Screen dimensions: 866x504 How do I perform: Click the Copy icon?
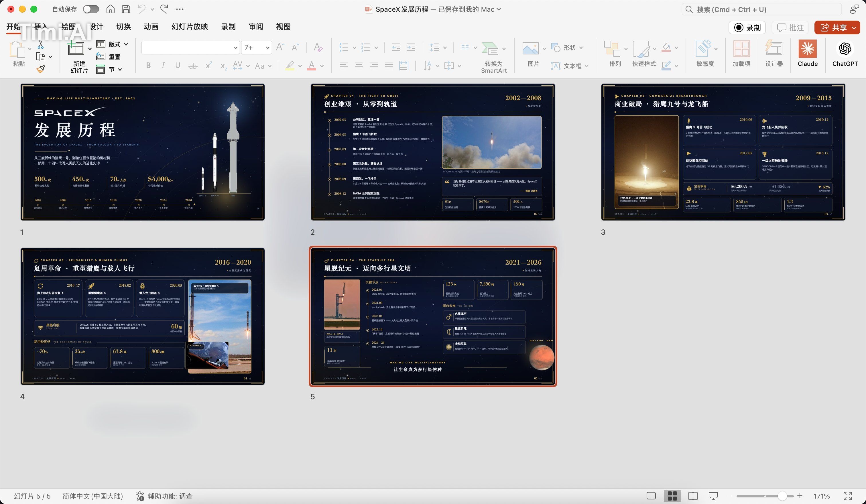click(41, 57)
